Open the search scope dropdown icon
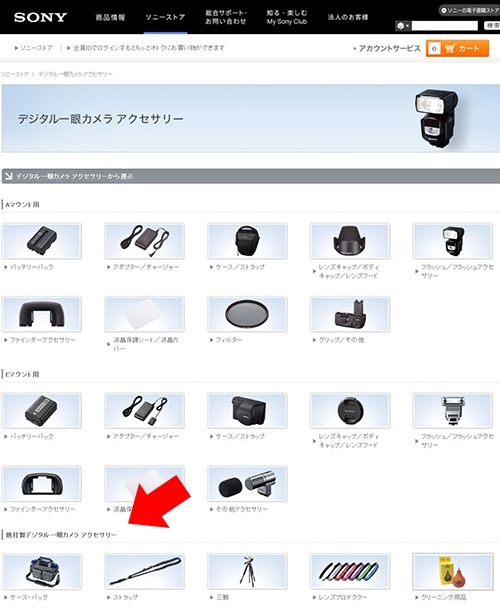500x608 pixels. [x=403, y=26]
